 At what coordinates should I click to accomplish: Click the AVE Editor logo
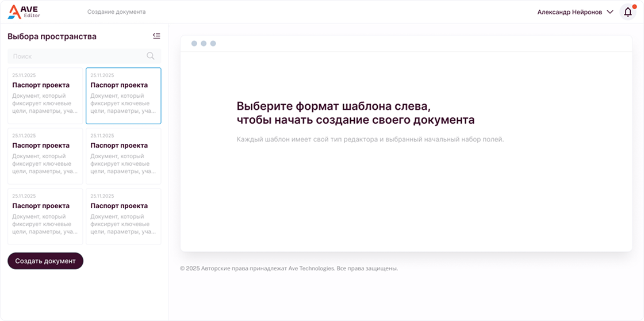click(x=24, y=12)
